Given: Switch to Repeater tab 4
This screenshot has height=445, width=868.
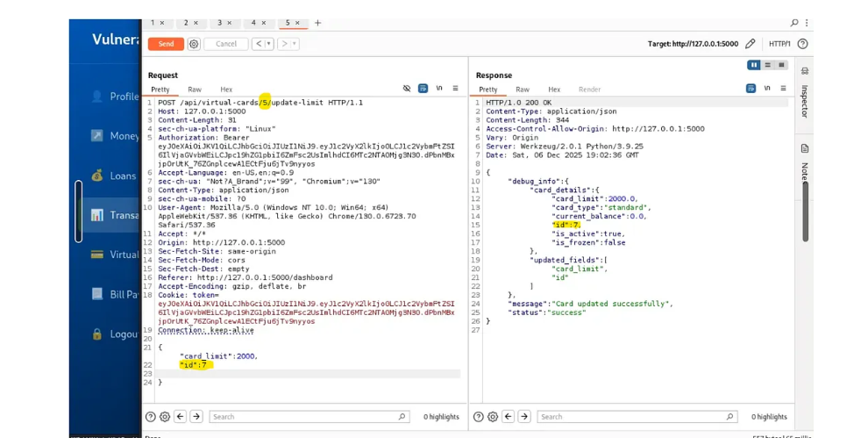Looking at the screenshot, I should tap(253, 23).
